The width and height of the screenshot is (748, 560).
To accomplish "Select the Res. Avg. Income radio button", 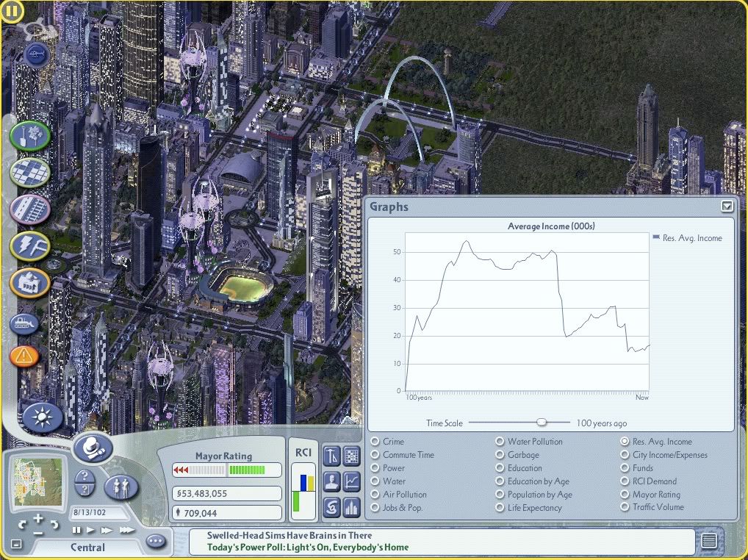I will [625, 441].
